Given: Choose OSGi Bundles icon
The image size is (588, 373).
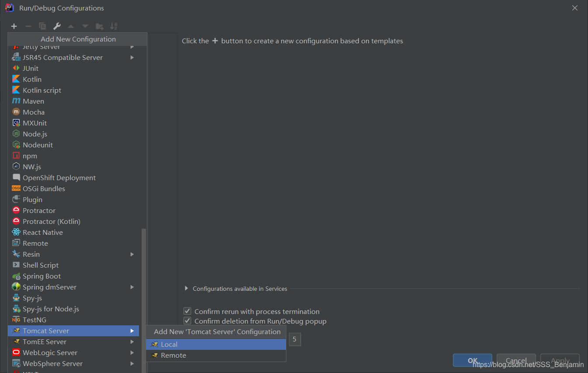Looking at the screenshot, I should pyautogui.click(x=16, y=188).
